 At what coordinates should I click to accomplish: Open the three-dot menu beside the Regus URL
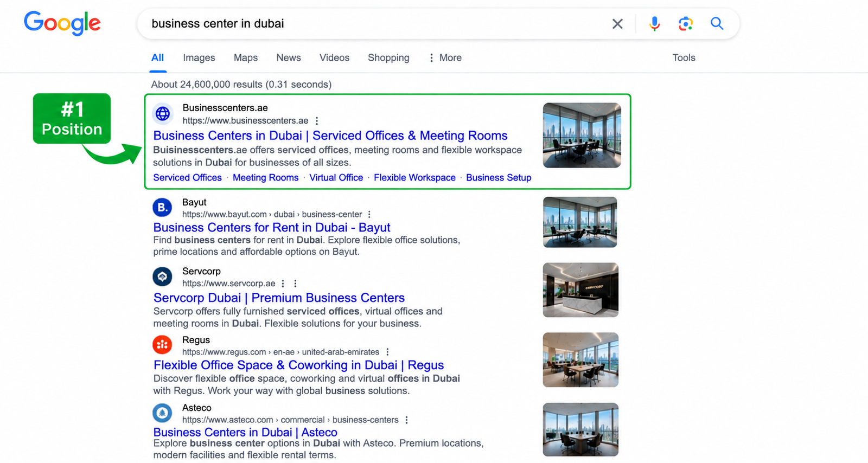click(387, 352)
